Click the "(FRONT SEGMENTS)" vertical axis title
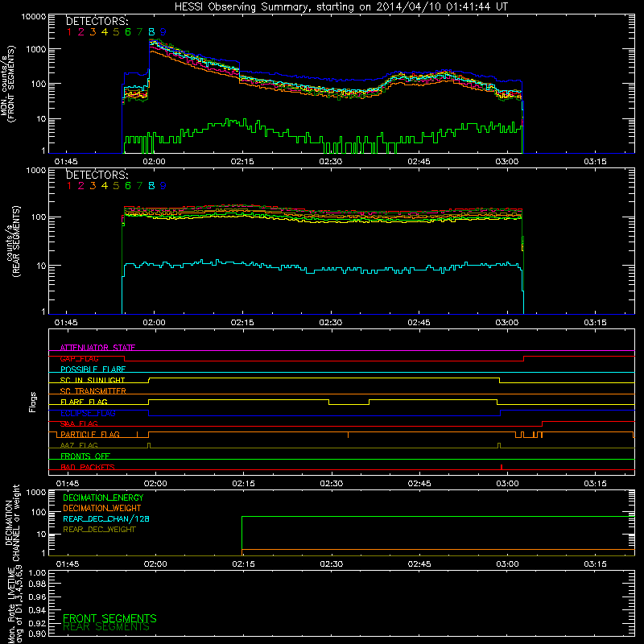Image resolution: width=644 pixels, height=644 pixels. click(11, 85)
